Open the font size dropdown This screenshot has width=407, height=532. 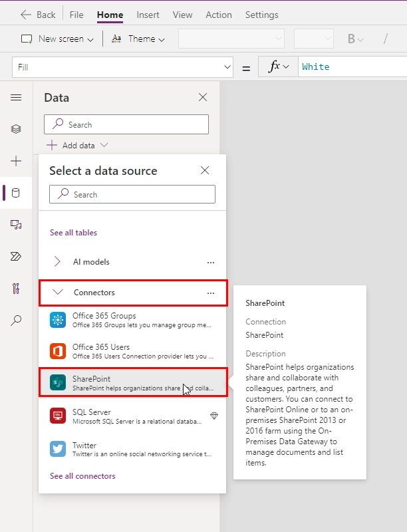pyautogui.click(x=314, y=39)
